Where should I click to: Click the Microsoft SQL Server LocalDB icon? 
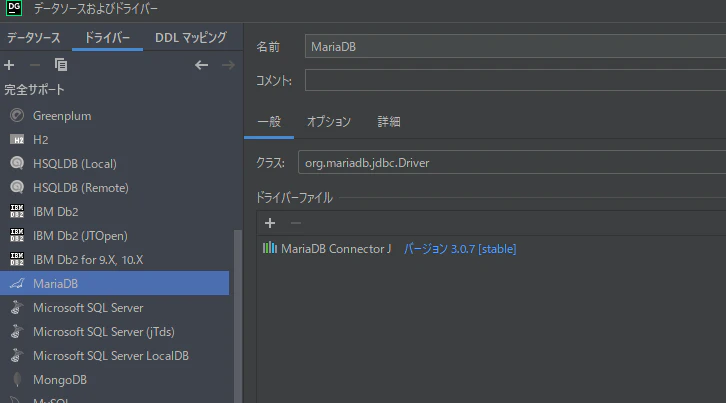(17, 355)
